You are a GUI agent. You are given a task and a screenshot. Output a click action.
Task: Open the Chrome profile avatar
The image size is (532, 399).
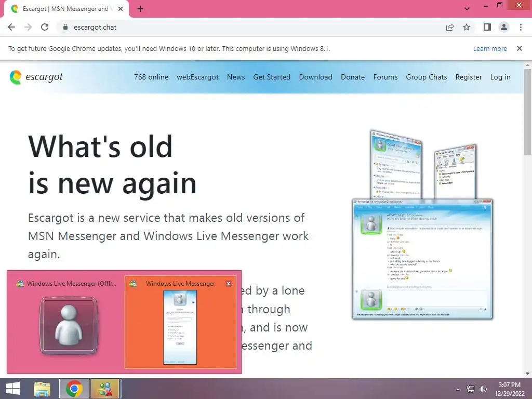pyautogui.click(x=504, y=27)
